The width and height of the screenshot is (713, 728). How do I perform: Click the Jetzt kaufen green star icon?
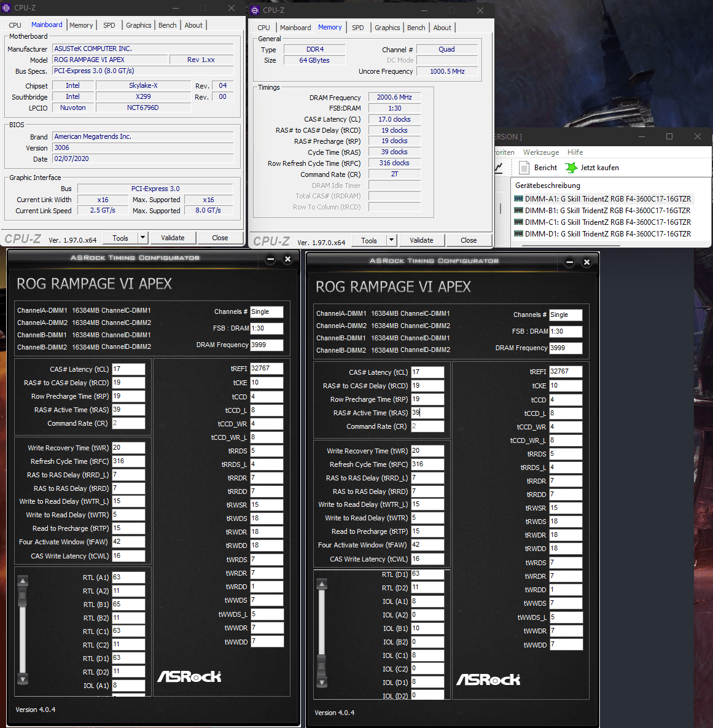click(x=571, y=168)
